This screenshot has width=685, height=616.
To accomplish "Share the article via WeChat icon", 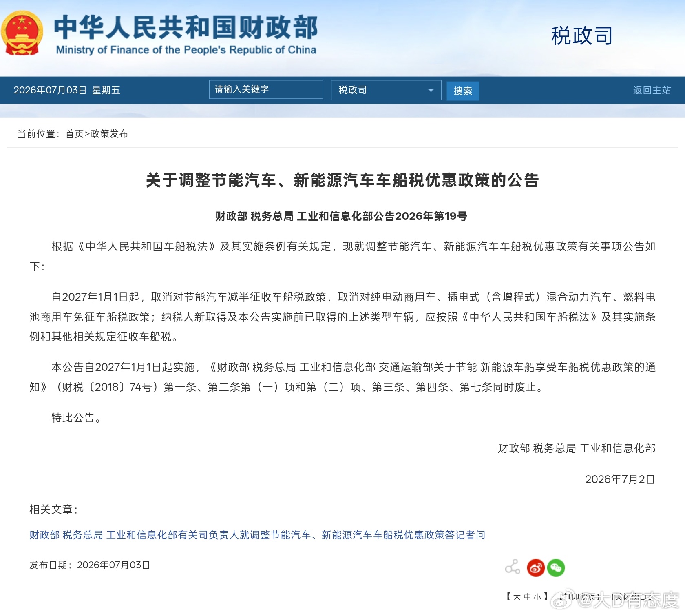I will [x=556, y=568].
